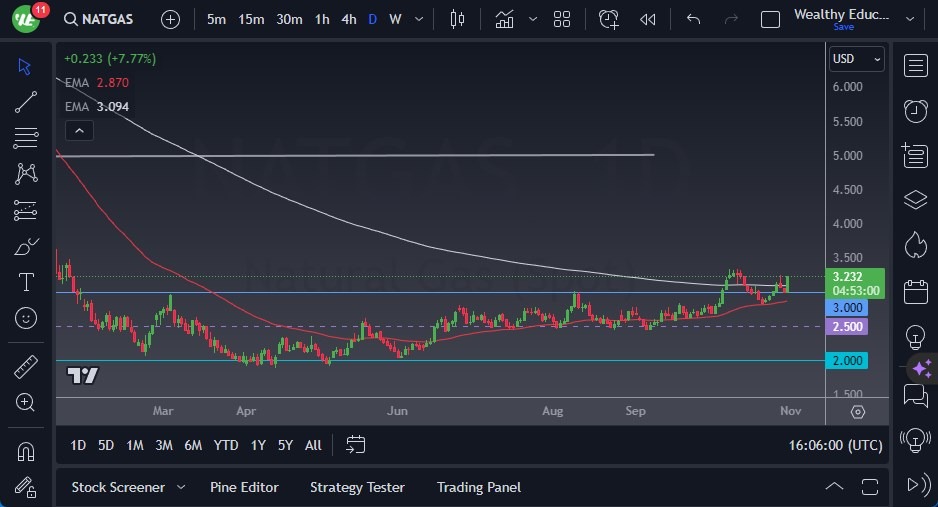Screen dimensions: 938x507
Task: Click the 16:06:00 UTC clock
Action: click(x=836, y=445)
